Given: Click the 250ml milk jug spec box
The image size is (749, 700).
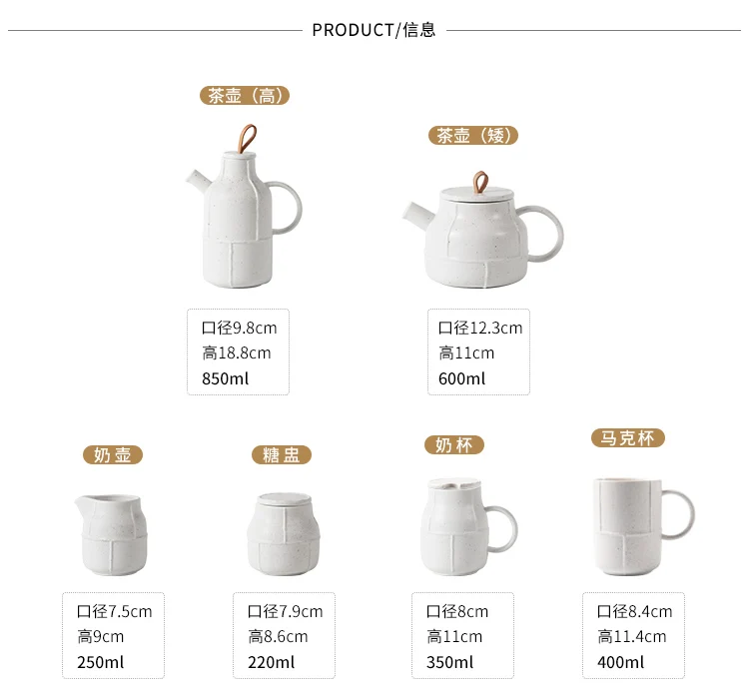Looking at the screenshot, I should point(113,635).
